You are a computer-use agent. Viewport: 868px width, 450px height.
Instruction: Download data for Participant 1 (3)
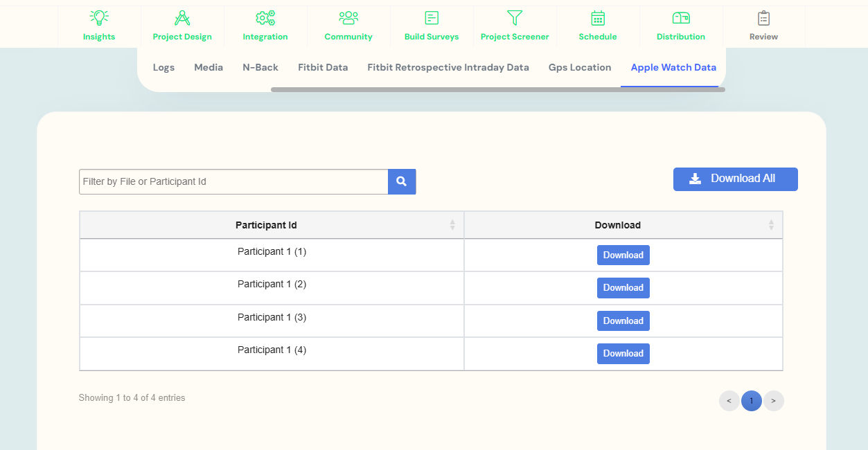coord(623,321)
